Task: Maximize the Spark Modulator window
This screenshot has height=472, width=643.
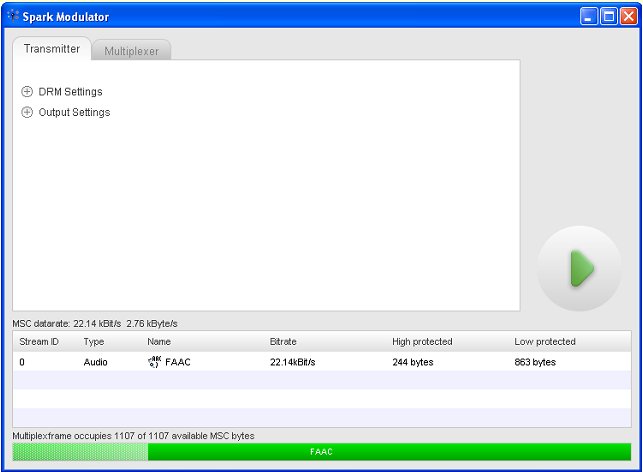Action: (608, 17)
